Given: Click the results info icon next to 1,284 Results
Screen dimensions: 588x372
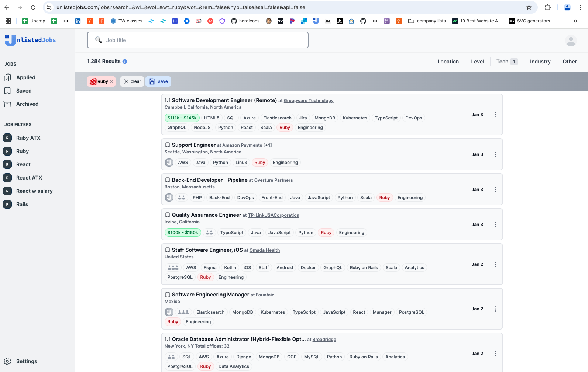Looking at the screenshot, I should pyautogui.click(x=125, y=62).
